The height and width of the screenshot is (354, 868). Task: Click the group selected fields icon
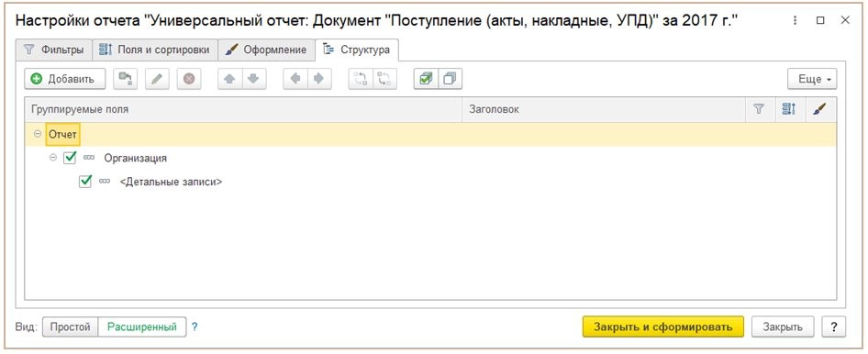click(125, 79)
